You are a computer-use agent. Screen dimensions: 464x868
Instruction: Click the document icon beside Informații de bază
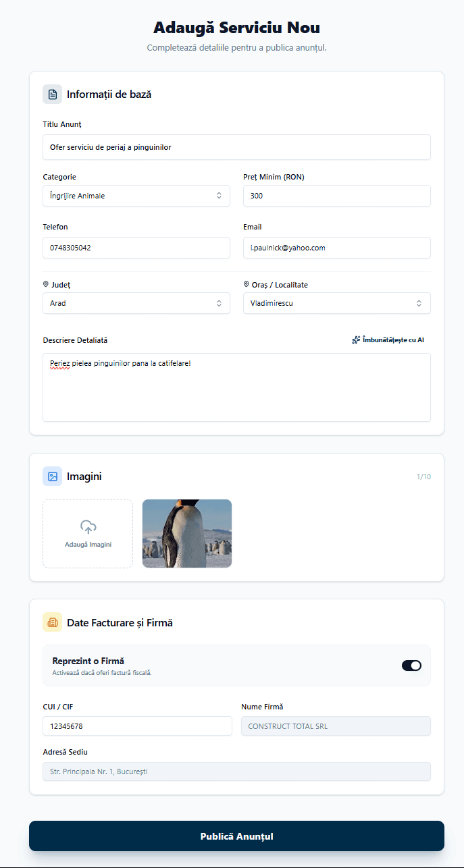(x=52, y=94)
